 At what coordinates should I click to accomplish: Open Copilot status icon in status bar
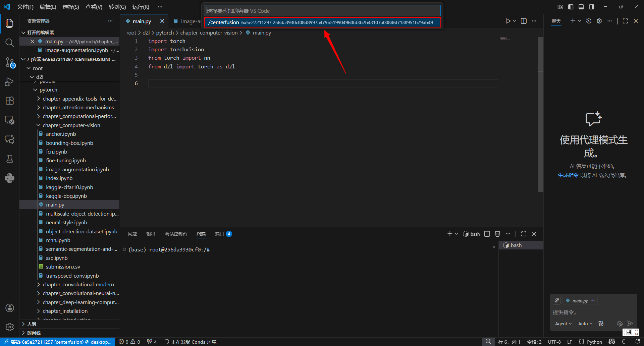click(x=612, y=342)
